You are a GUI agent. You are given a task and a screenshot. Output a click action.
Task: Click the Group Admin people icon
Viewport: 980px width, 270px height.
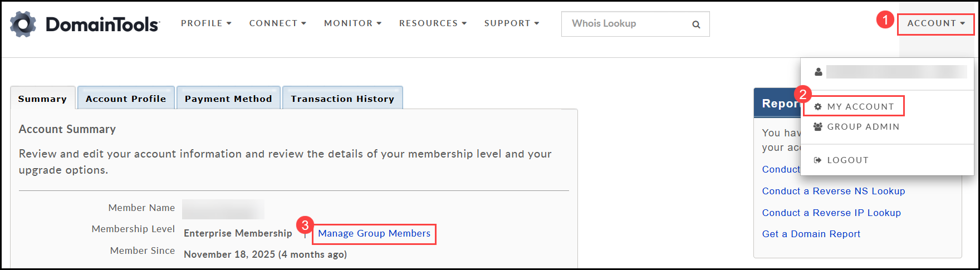point(818,127)
